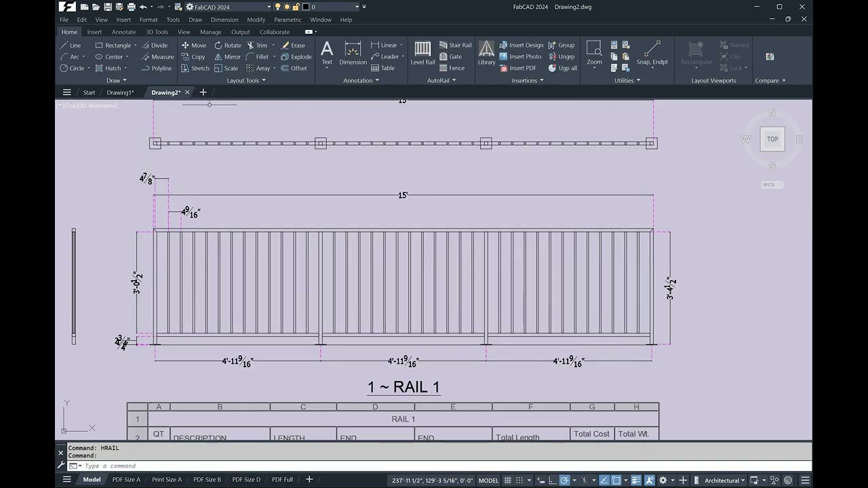Click the TOP face of view cube

point(772,139)
